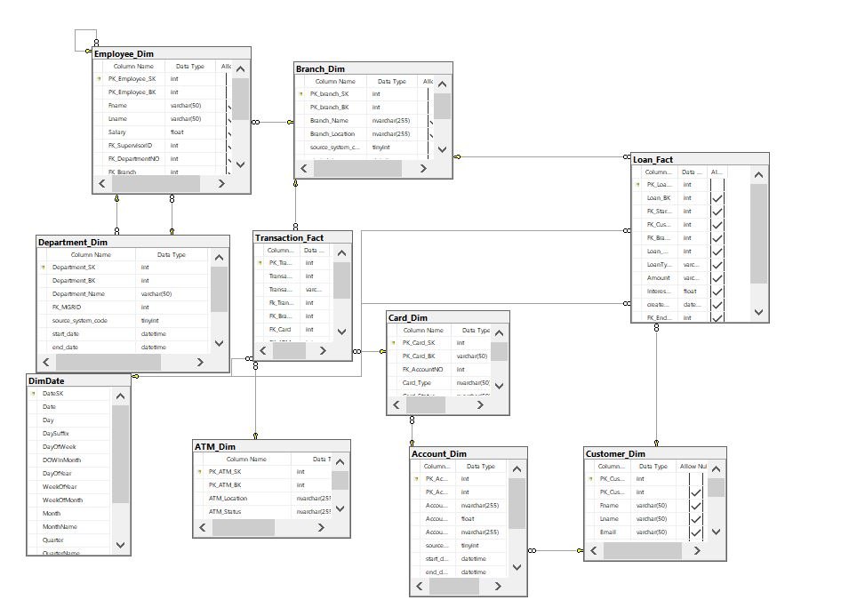Image resolution: width=841 pixels, height=616 pixels.
Task: Click the key icon beside PK_ATM_SK
Action: tap(199, 472)
